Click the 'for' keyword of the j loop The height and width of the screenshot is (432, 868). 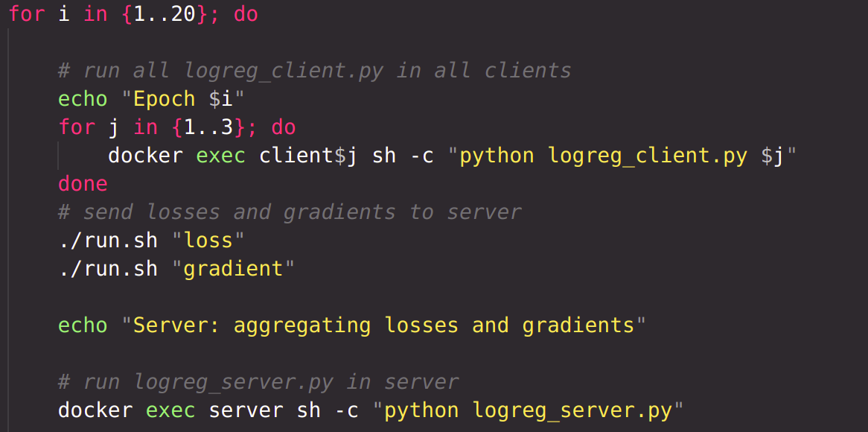(x=77, y=128)
